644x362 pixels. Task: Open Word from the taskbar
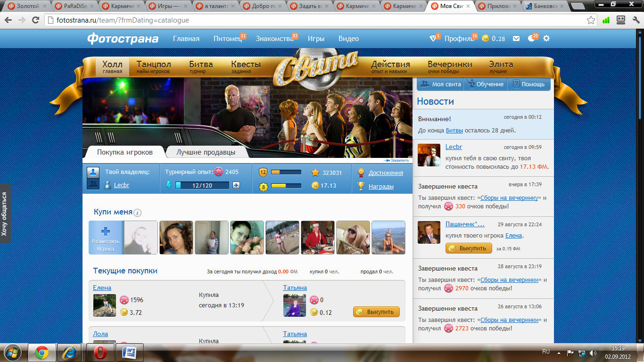click(129, 353)
